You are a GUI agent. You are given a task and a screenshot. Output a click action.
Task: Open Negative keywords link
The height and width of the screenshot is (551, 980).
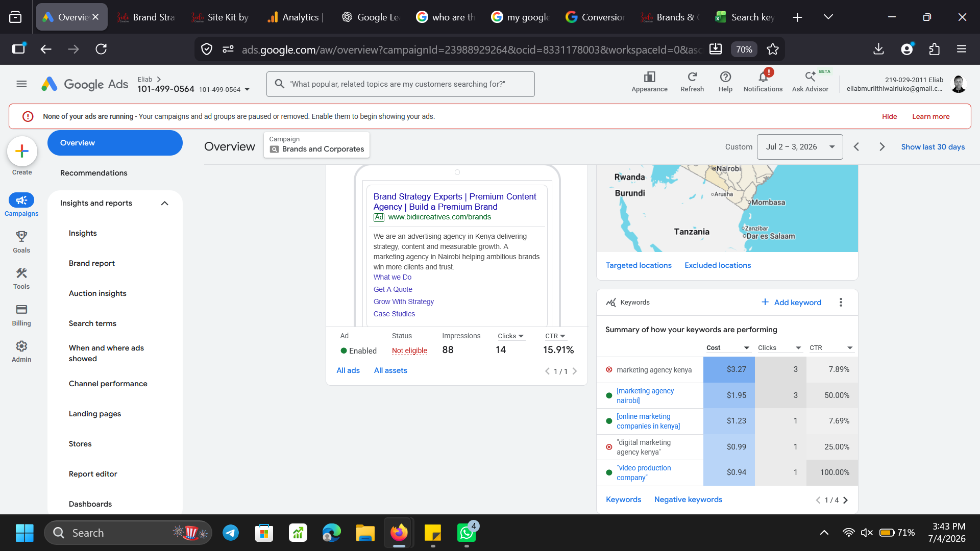pyautogui.click(x=688, y=499)
